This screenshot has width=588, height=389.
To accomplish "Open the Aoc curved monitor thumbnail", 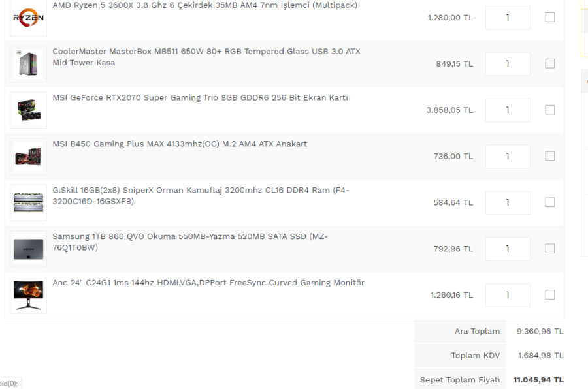I will pos(29,295).
